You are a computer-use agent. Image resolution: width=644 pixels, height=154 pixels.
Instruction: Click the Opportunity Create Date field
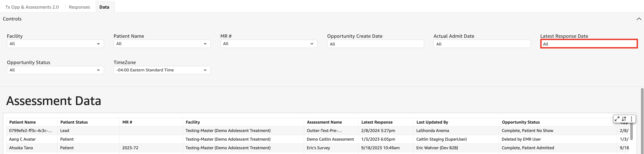(x=375, y=44)
